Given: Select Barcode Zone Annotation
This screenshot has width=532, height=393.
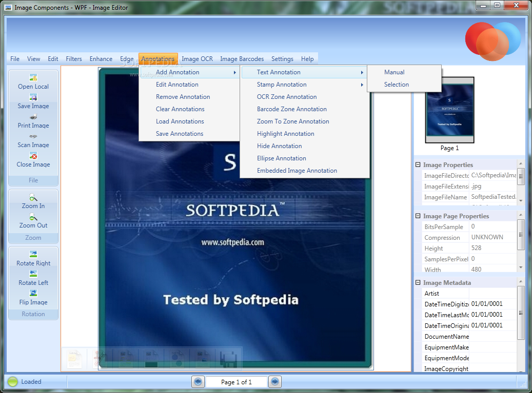Looking at the screenshot, I should coord(304,109).
